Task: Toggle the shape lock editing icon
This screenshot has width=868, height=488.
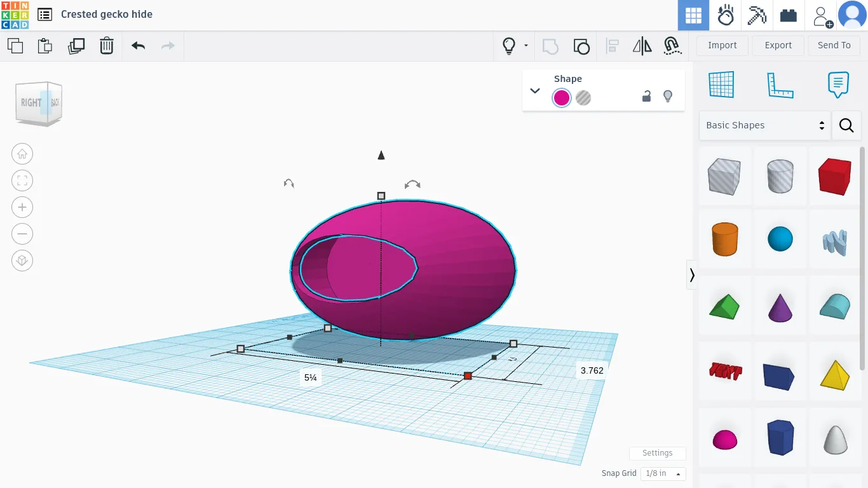Action: [x=646, y=97]
